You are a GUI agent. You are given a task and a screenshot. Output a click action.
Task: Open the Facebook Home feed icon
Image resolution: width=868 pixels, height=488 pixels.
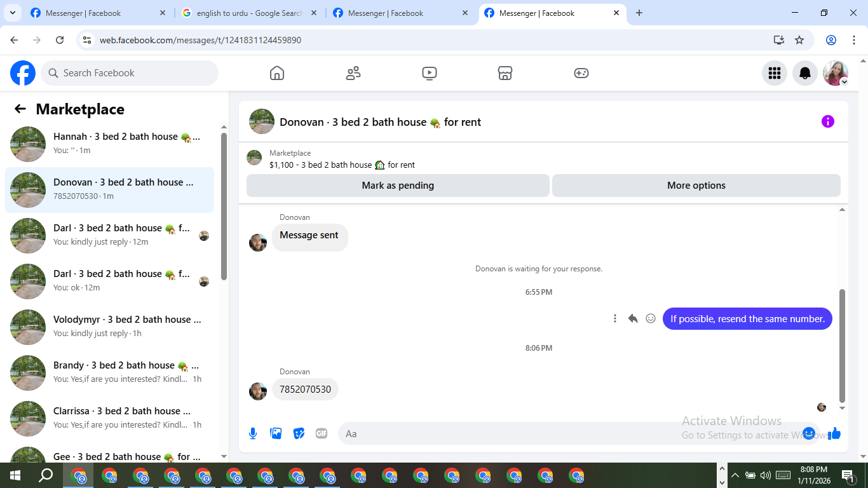coord(277,73)
